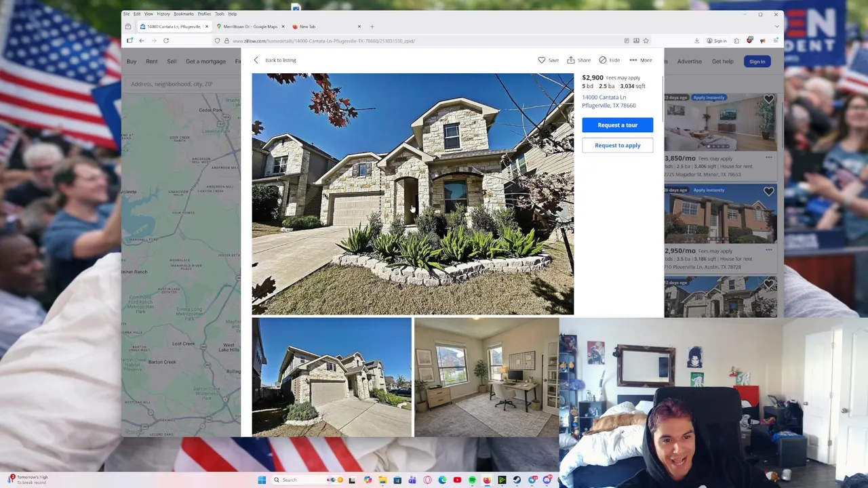Open the driveway side-view thumbnail photo
This screenshot has height=488, width=868.
(331, 377)
